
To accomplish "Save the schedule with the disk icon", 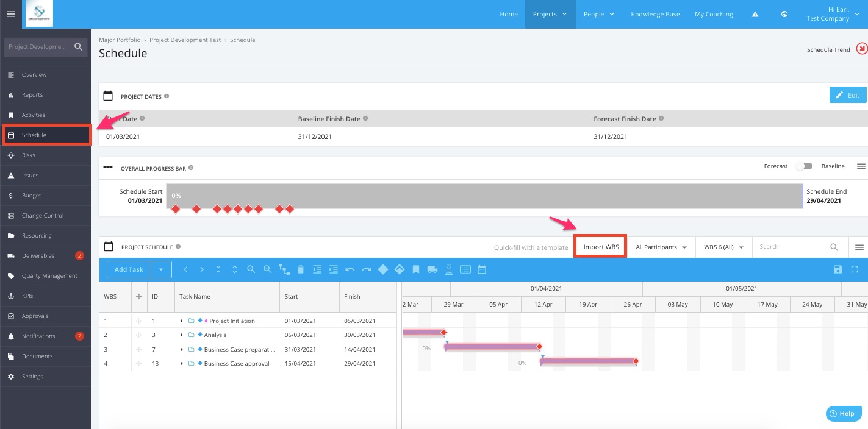I will coord(838,269).
